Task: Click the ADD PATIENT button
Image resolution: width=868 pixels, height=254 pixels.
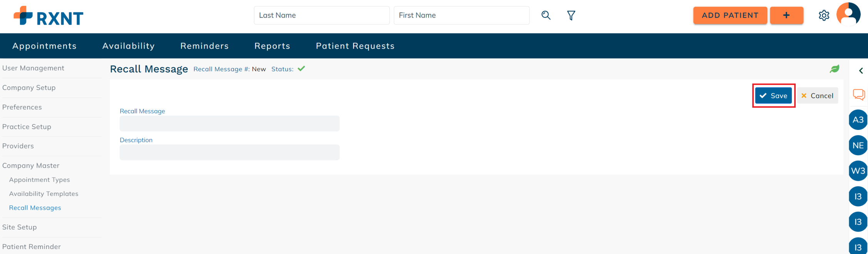Action: click(730, 15)
